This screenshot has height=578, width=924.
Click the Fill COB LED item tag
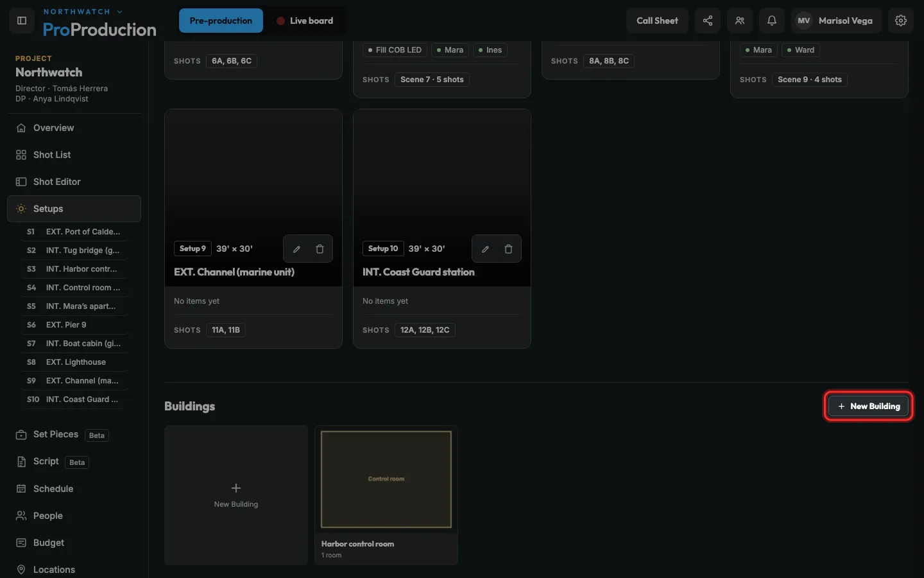coord(395,50)
